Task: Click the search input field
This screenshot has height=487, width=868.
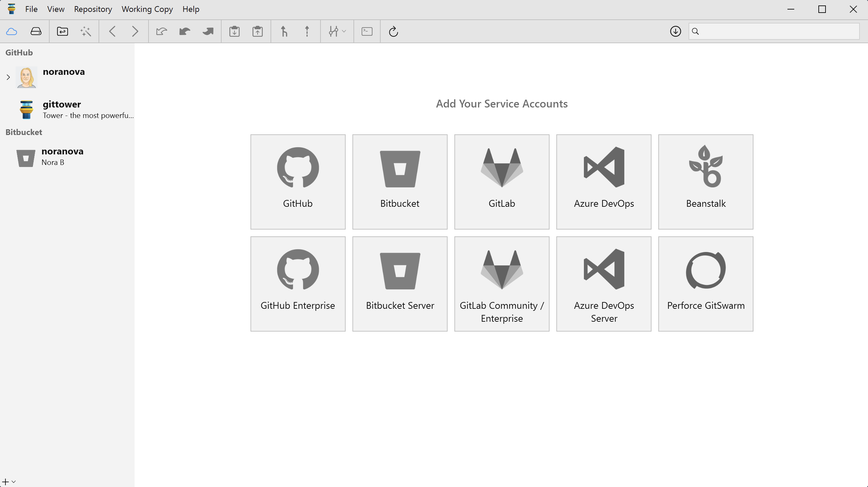Action: pyautogui.click(x=777, y=31)
